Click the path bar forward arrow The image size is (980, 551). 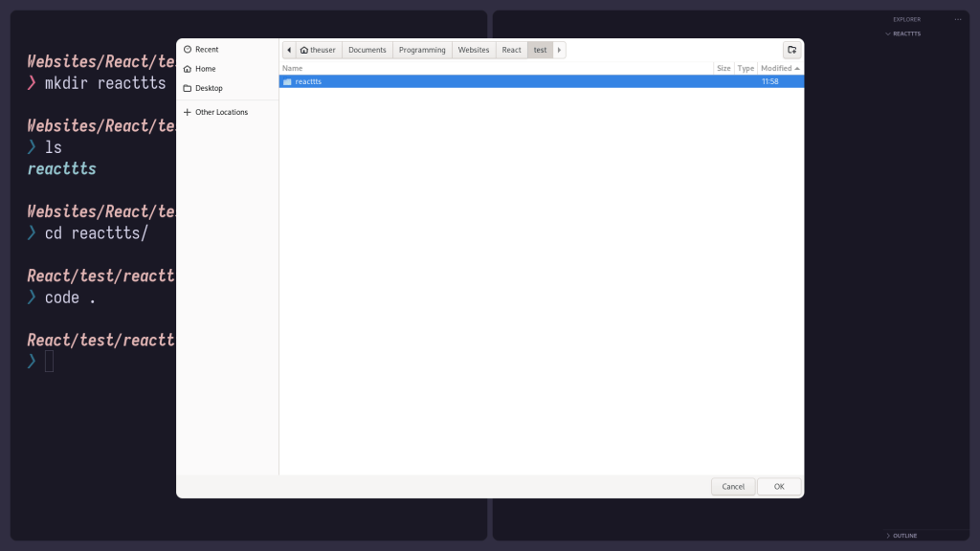pos(560,50)
